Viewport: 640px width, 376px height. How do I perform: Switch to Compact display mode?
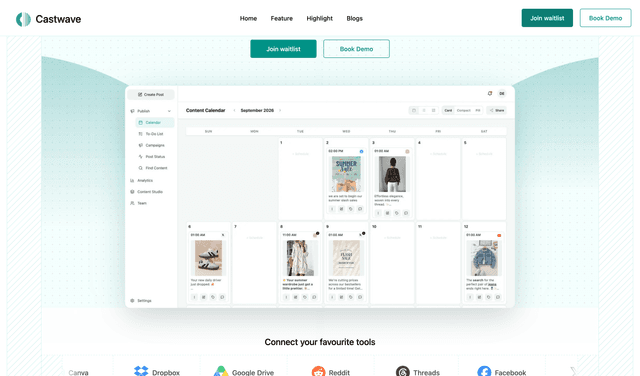[464, 110]
